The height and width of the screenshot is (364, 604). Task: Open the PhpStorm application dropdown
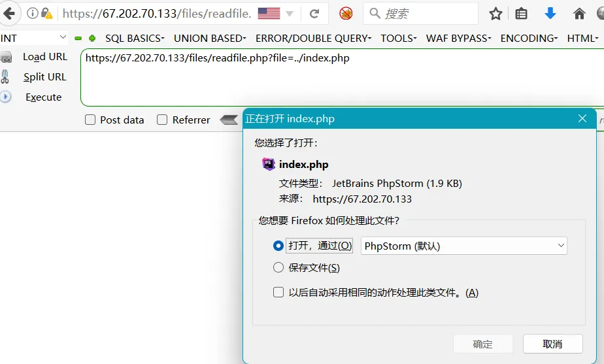pos(463,246)
